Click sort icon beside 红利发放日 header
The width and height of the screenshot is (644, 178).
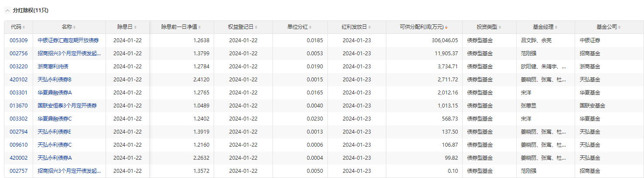pos(369,27)
